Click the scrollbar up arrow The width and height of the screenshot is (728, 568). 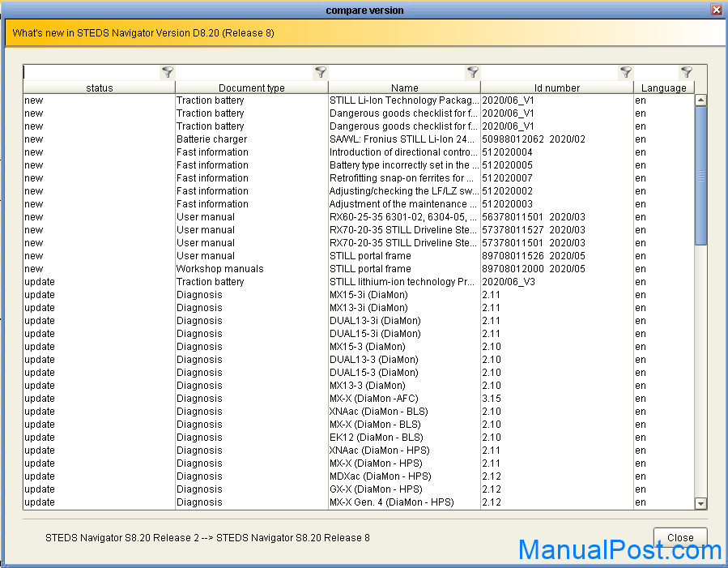(x=700, y=100)
